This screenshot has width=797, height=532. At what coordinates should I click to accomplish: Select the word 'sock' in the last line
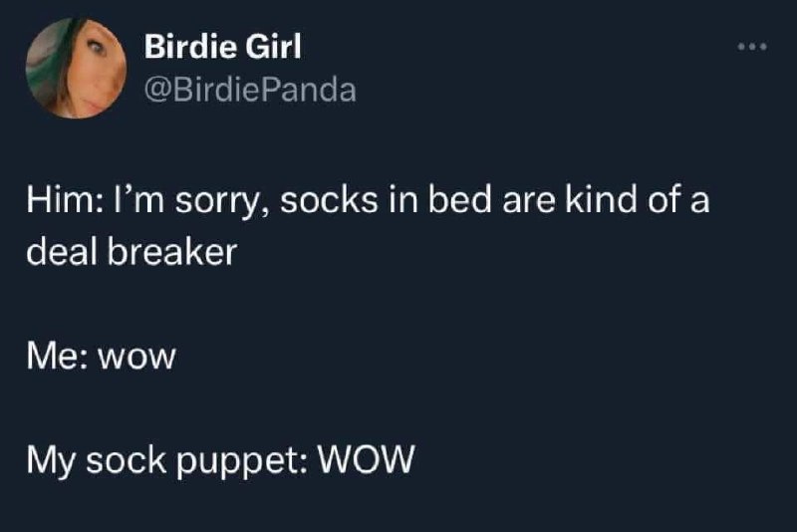click(127, 460)
